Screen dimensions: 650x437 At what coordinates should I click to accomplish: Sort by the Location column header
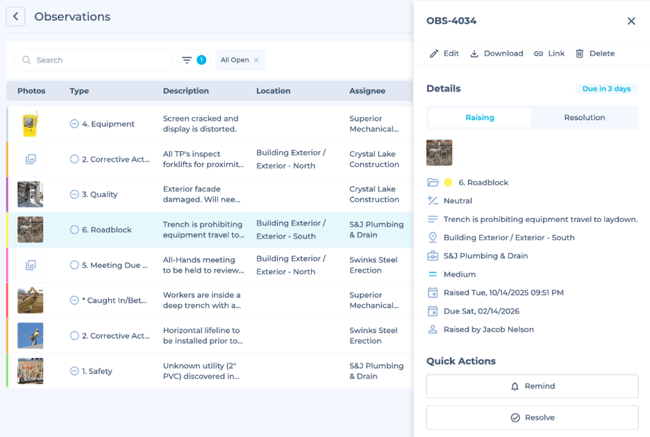click(273, 91)
